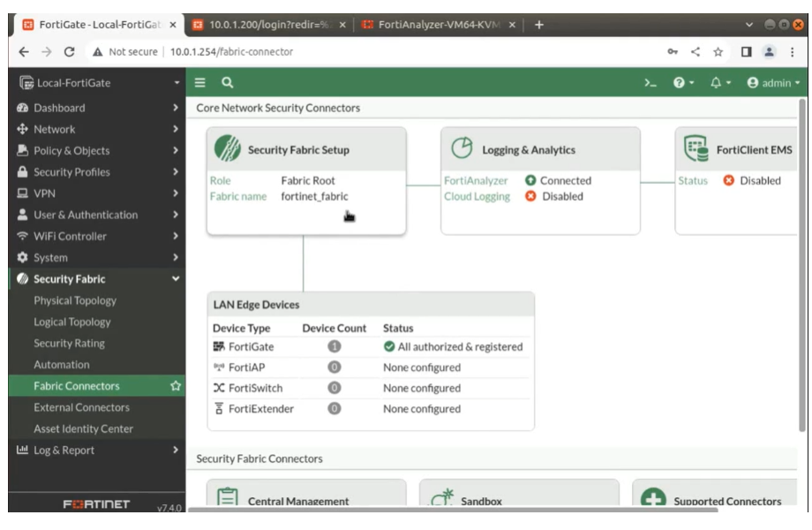This screenshot has height=530, width=812.
Task: Open the notifications bell menu
Action: tap(720, 83)
